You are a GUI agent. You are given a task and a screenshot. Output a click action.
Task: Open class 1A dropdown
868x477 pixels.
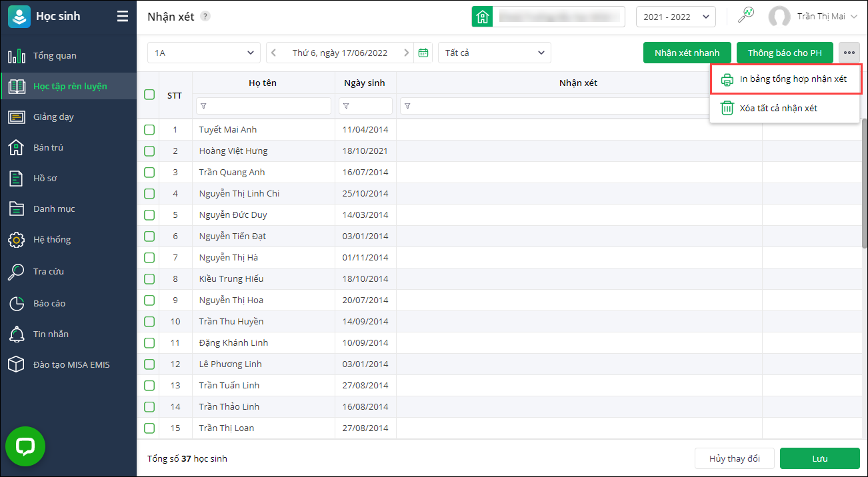click(x=204, y=53)
